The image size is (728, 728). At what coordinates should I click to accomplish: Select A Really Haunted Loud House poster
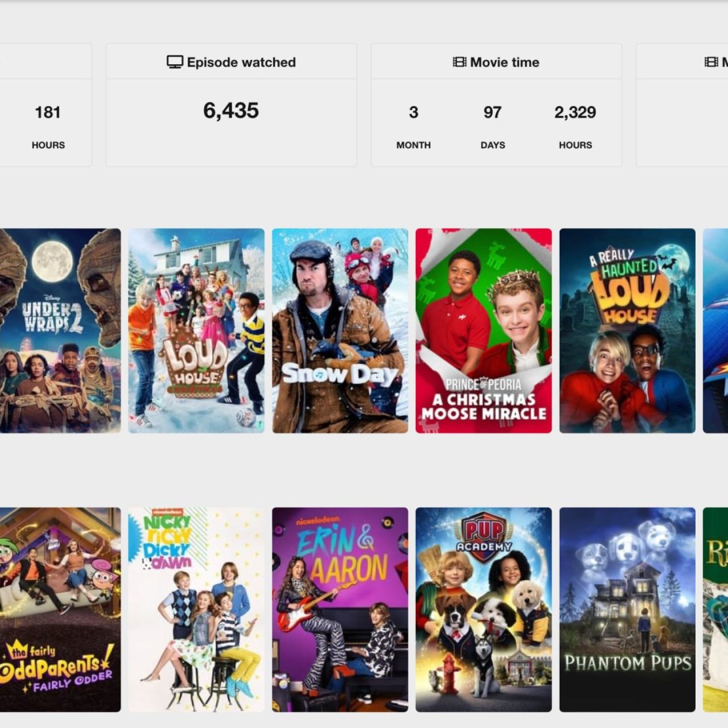627,330
